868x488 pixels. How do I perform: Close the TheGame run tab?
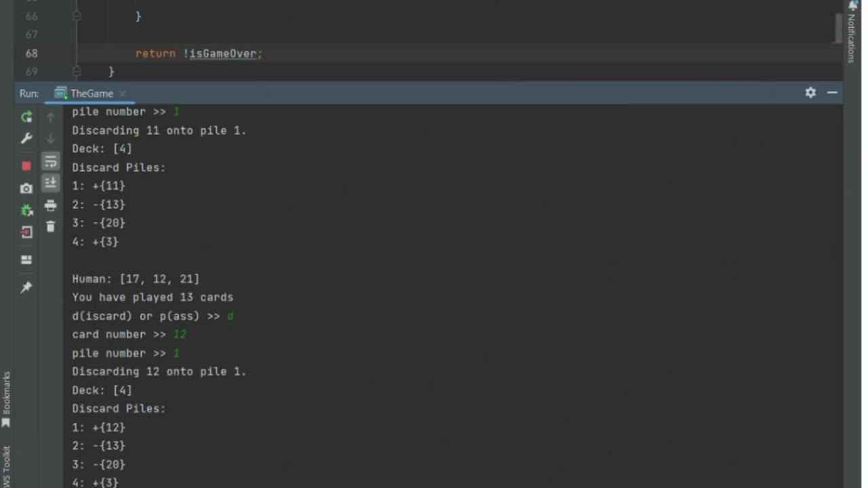tap(123, 94)
